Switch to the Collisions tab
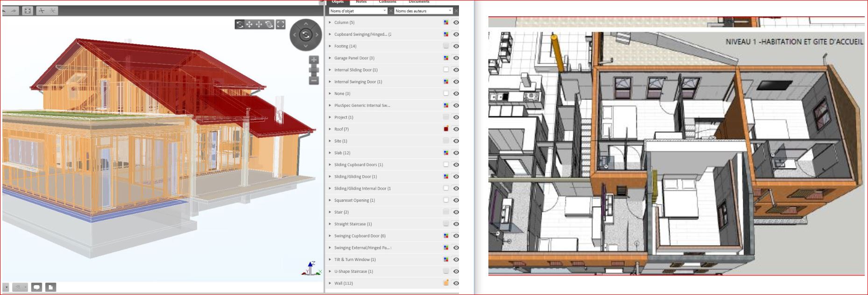 coord(388,2)
